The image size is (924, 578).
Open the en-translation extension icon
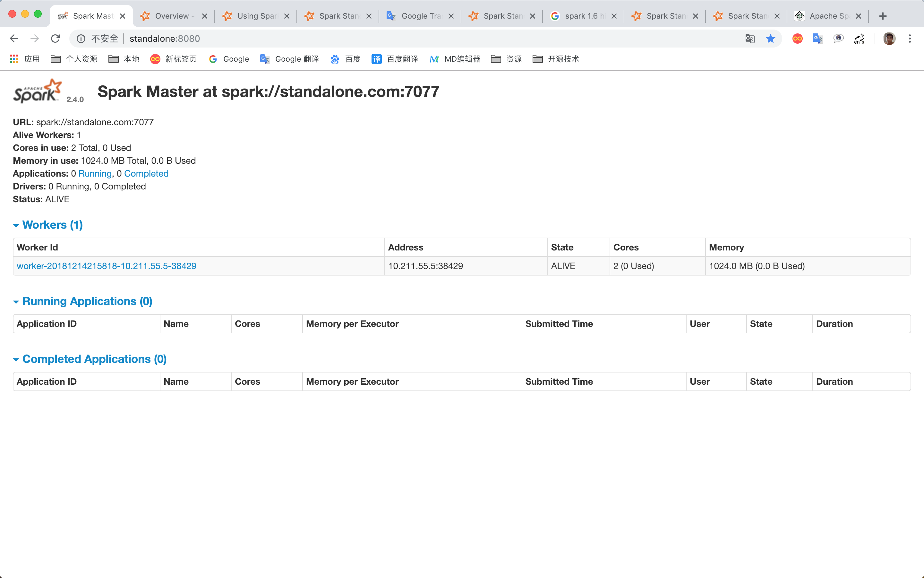tap(859, 39)
